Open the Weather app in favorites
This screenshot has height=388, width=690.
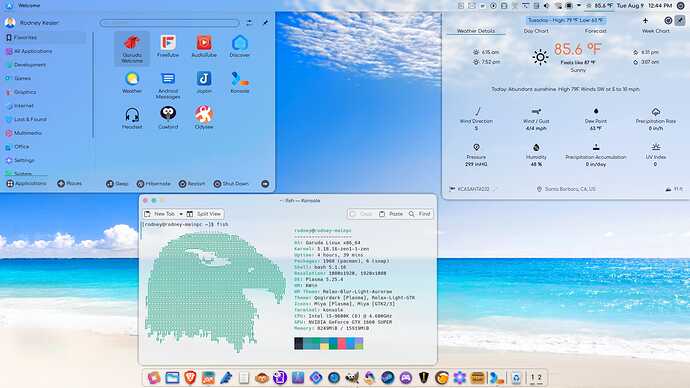pyautogui.click(x=132, y=83)
